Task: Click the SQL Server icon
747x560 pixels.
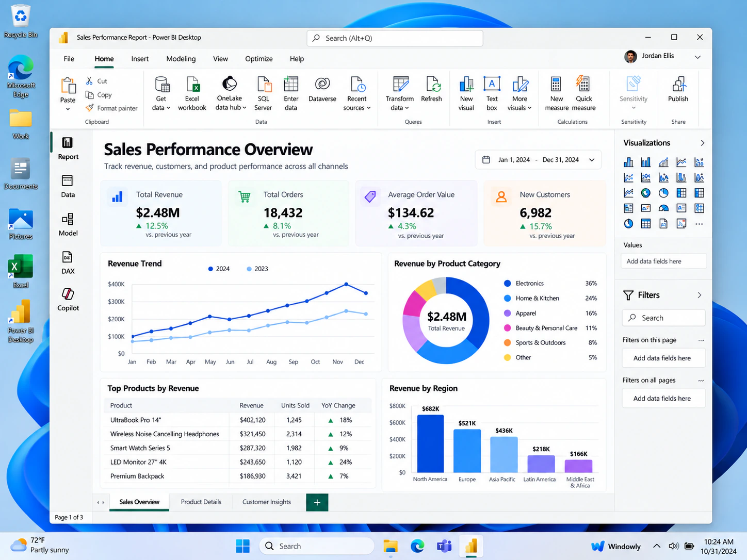Action: point(264,84)
